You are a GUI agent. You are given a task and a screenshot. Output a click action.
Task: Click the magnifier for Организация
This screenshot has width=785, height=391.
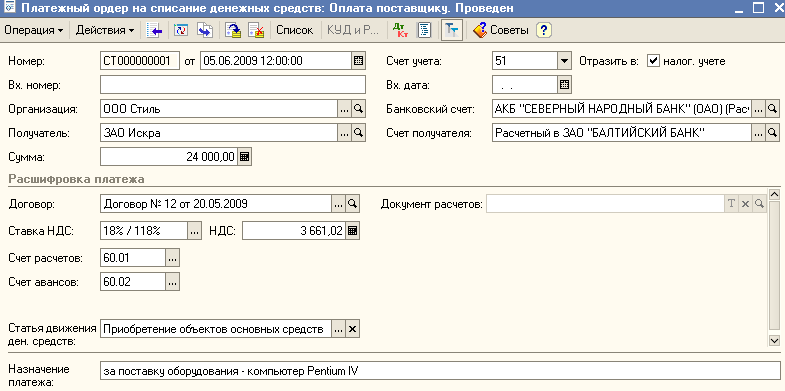[x=358, y=109]
